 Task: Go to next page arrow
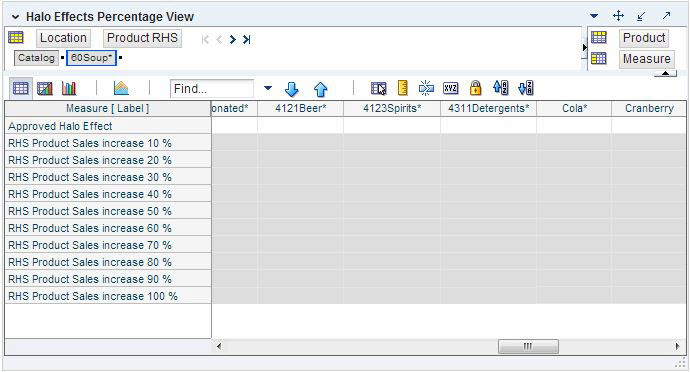click(233, 40)
